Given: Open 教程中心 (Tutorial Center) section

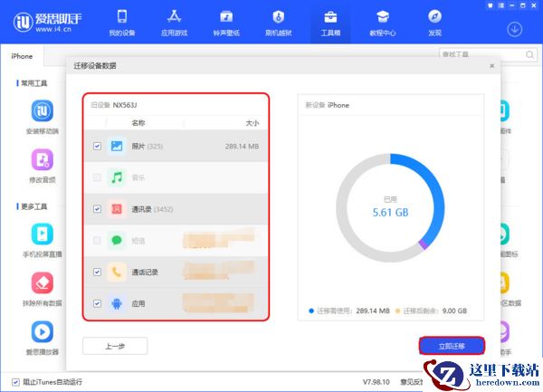Looking at the screenshot, I should point(383,23).
